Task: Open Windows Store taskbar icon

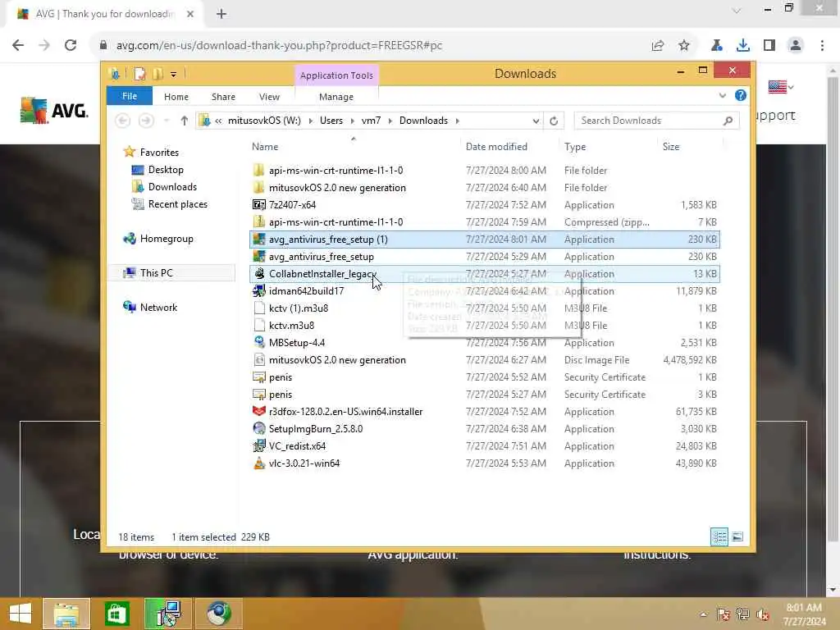Action: click(x=116, y=614)
